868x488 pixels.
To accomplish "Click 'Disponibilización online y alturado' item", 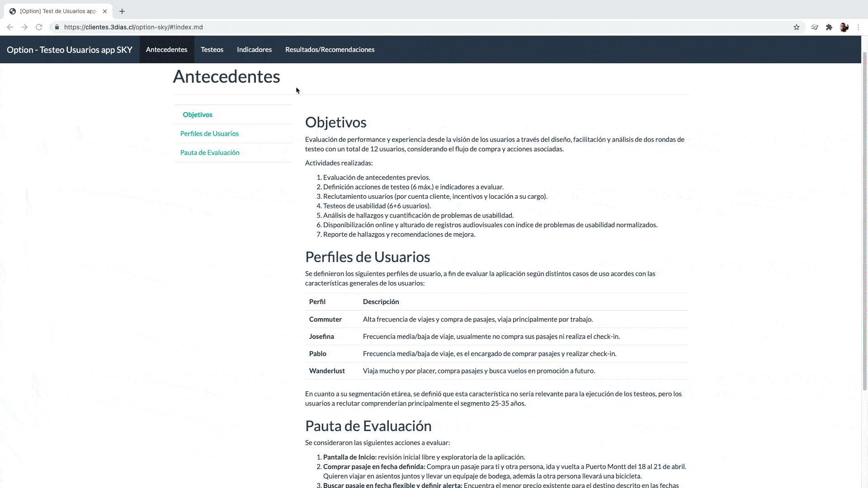I will (491, 225).
